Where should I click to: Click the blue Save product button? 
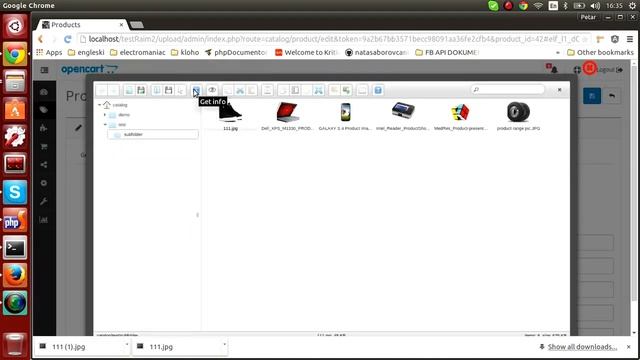(592, 96)
